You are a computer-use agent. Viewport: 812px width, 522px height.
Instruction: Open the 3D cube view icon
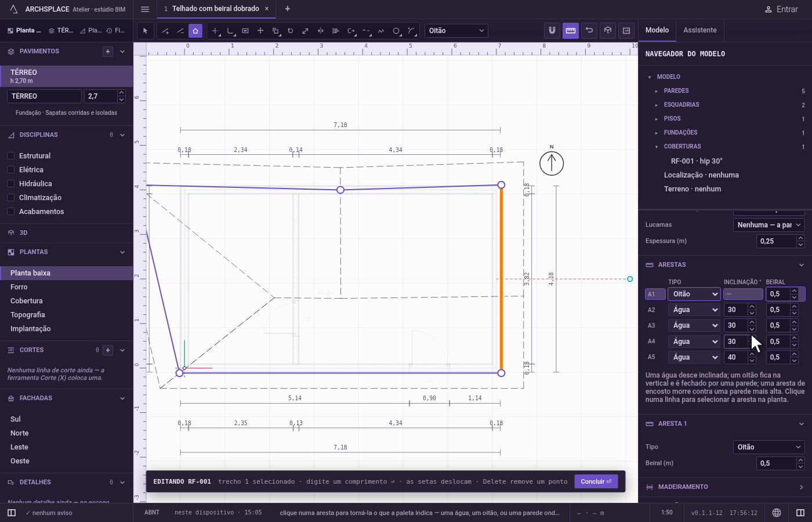(608, 31)
